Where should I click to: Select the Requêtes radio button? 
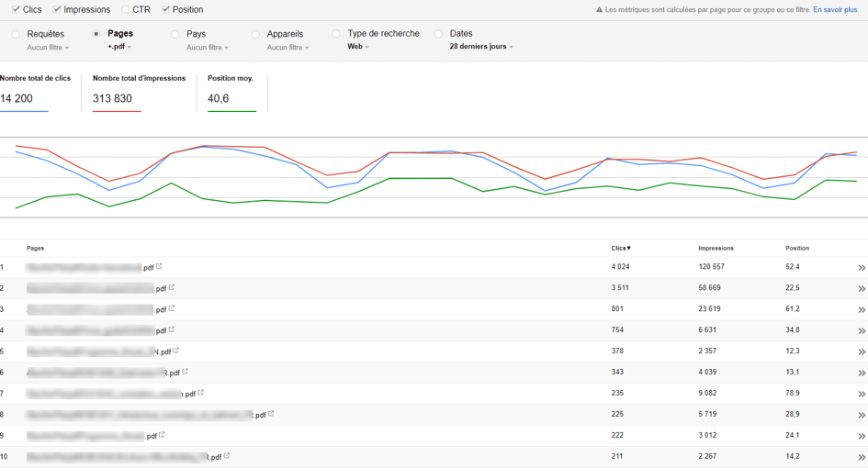[x=16, y=34]
